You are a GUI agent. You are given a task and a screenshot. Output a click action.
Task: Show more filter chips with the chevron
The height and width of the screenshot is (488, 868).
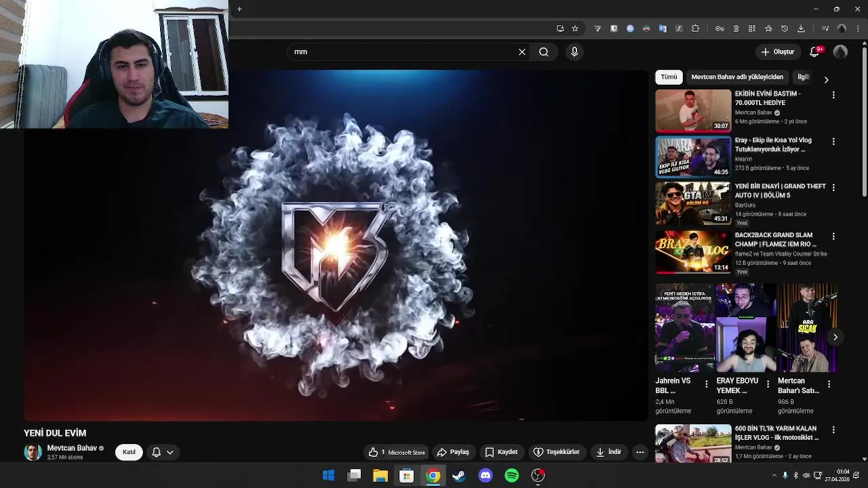click(826, 79)
